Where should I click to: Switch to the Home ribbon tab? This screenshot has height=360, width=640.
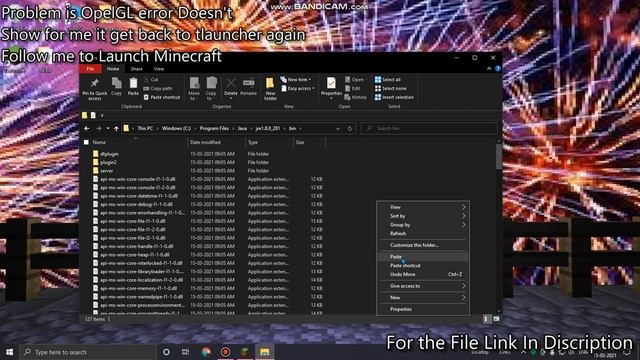pyautogui.click(x=113, y=69)
